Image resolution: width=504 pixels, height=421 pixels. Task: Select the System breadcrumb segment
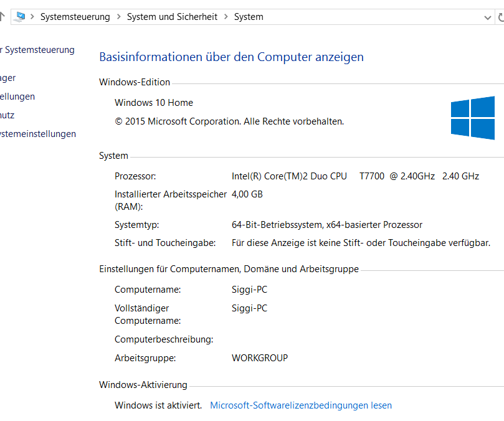tap(249, 17)
